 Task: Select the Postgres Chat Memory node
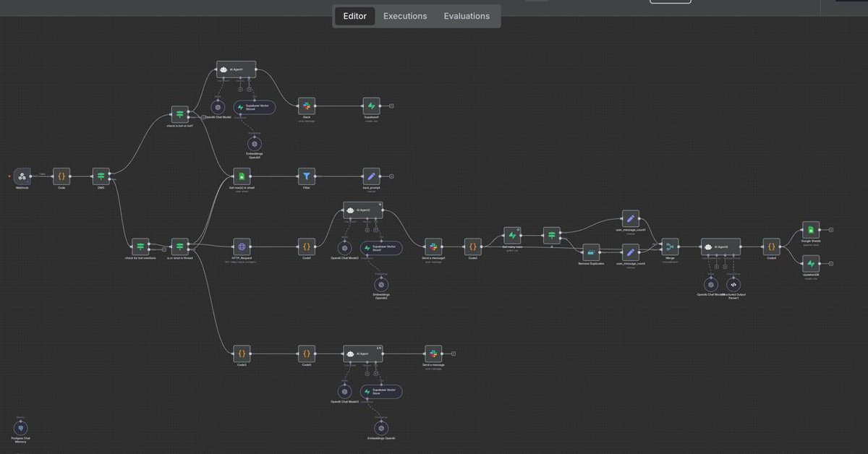(22, 428)
